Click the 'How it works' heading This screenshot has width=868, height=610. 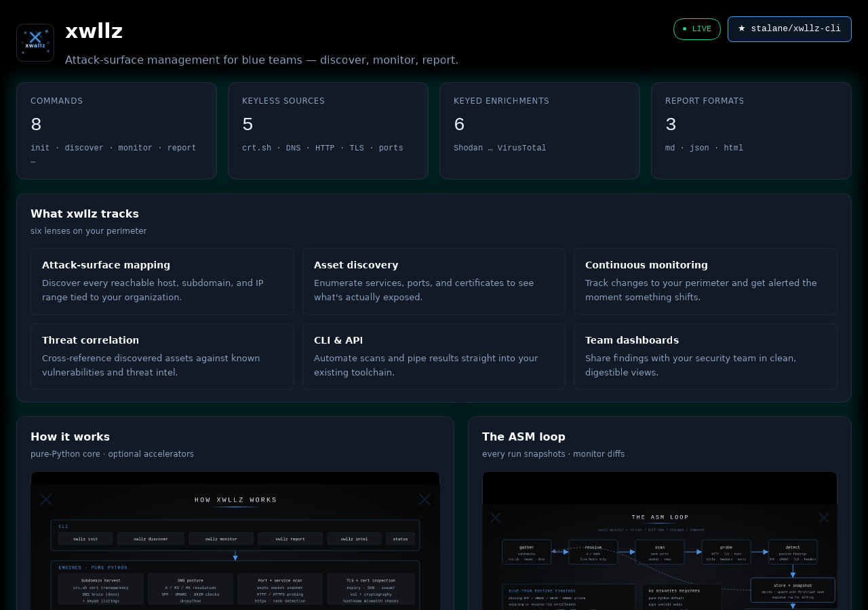click(70, 436)
